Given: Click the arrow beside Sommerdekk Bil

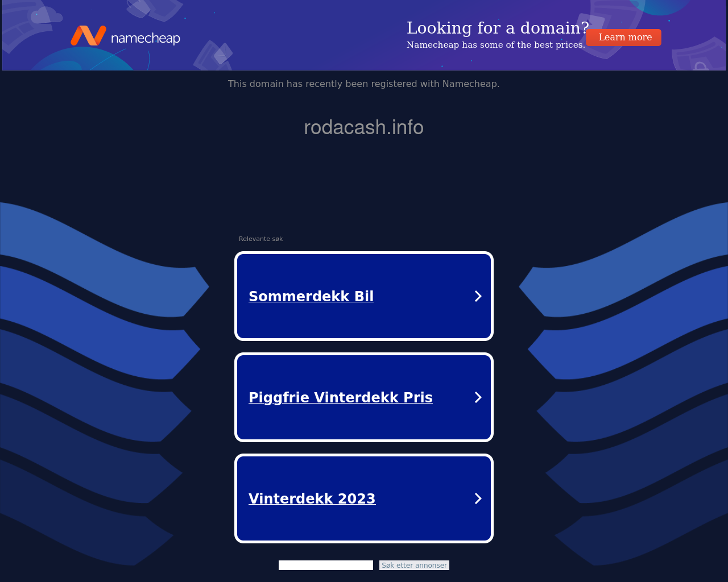Looking at the screenshot, I should click(478, 296).
